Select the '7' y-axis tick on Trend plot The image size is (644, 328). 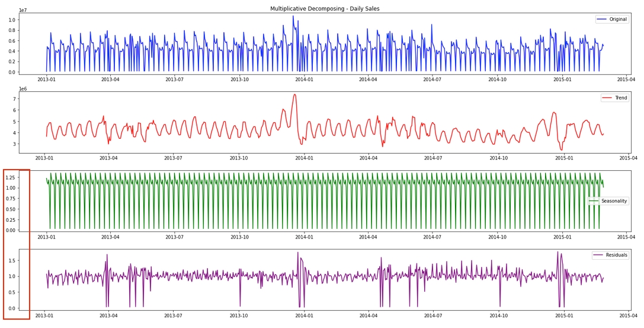click(14, 100)
